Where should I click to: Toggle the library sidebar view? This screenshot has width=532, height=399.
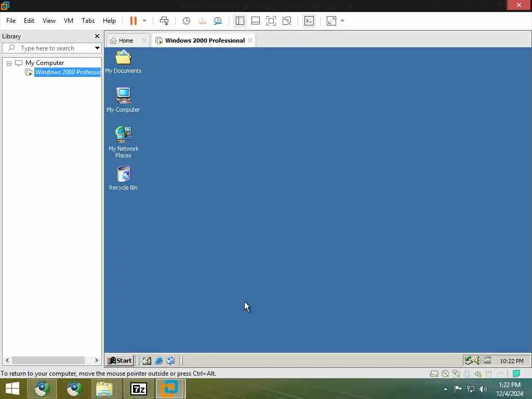[240, 21]
